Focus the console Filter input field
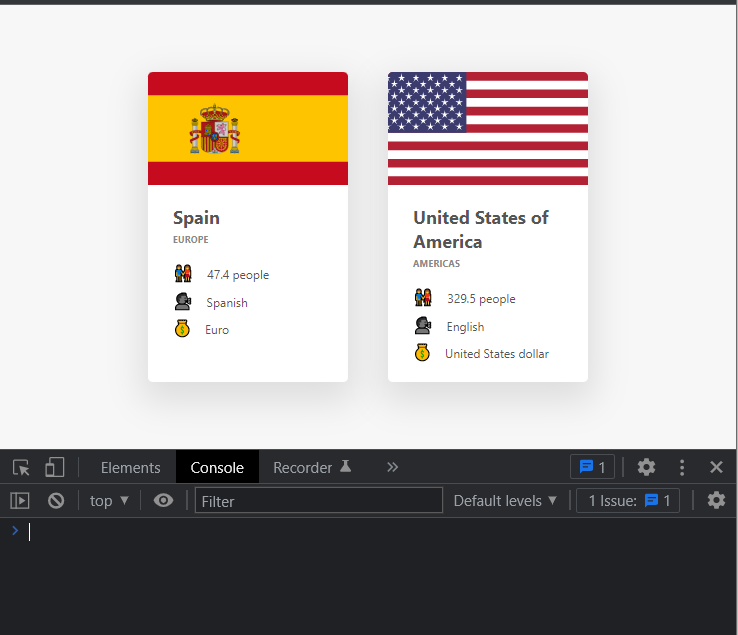Viewport: 738px width, 635px height. click(319, 500)
